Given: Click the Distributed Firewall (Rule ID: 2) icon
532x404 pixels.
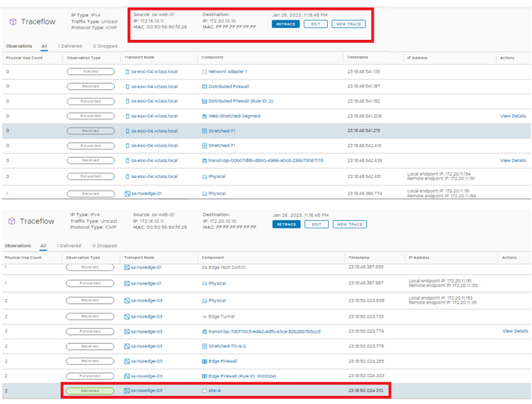Looking at the screenshot, I should [204, 101].
